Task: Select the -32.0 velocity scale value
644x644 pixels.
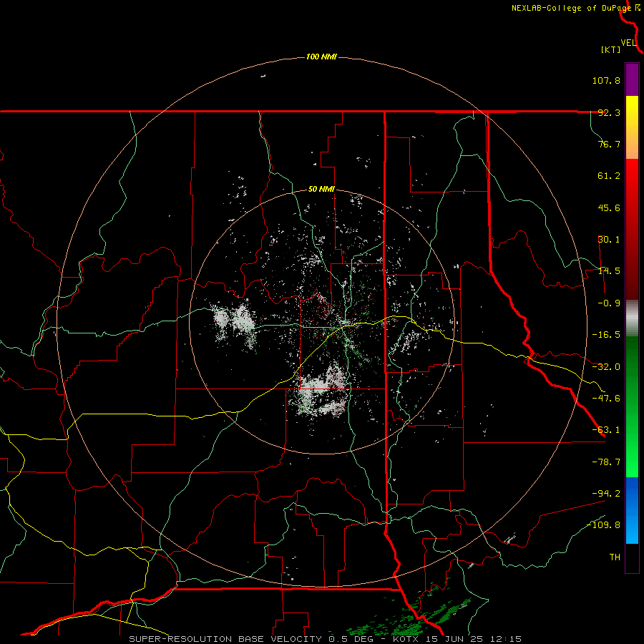Action: pos(606,367)
